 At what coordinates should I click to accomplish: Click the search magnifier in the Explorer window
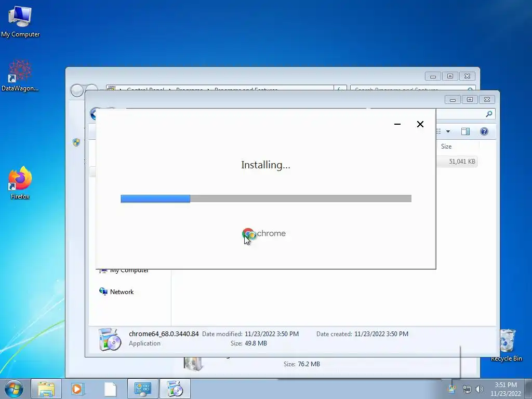pyautogui.click(x=489, y=114)
